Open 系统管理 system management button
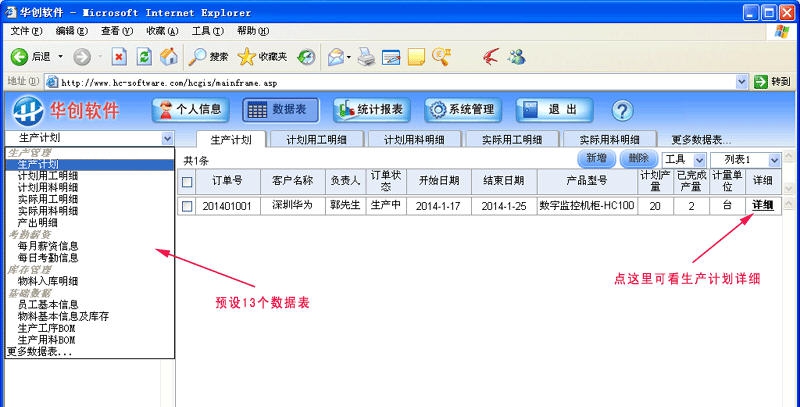800x407 pixels. 463,110
